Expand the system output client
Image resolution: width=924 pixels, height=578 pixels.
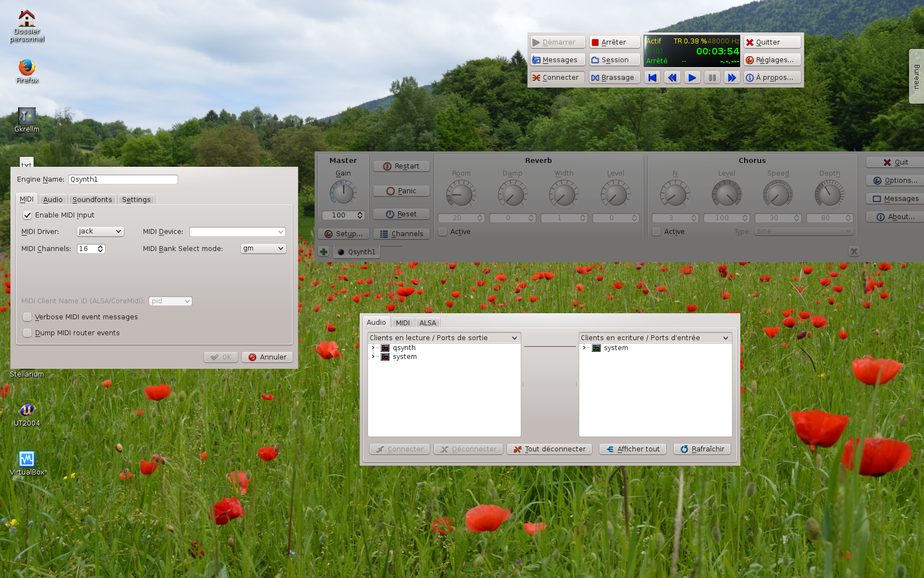coord(373,357)
